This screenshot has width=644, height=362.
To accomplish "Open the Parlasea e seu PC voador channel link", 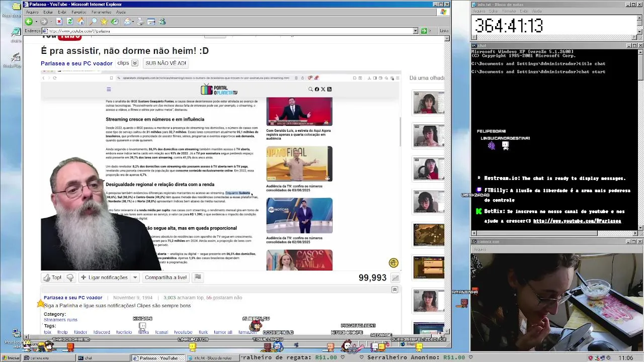I will pos(76,63).
